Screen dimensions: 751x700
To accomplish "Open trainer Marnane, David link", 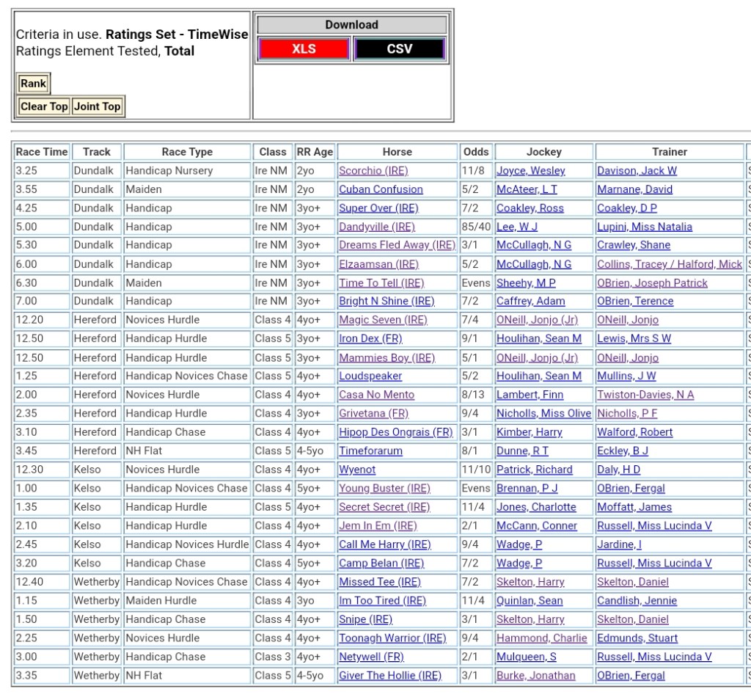I will coord(634,189).
